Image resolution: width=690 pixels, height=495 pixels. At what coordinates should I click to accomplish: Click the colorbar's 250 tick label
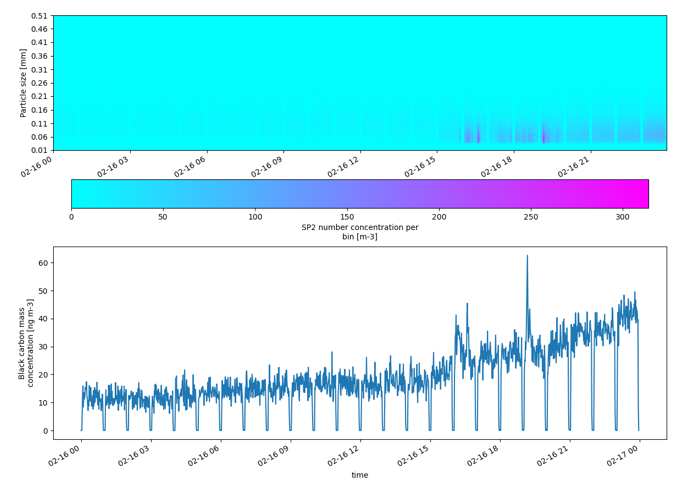531,217
